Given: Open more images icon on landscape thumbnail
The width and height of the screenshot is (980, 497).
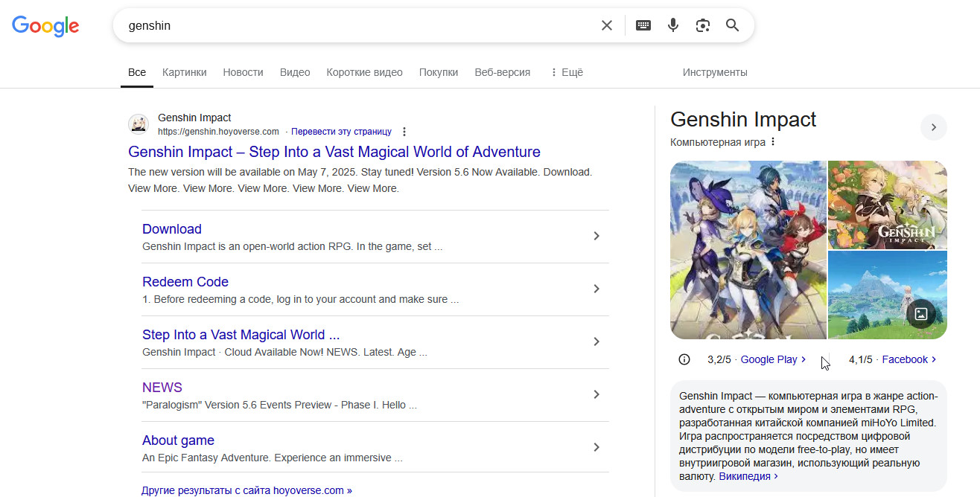Looking at the screenshot, I should 921,314.
